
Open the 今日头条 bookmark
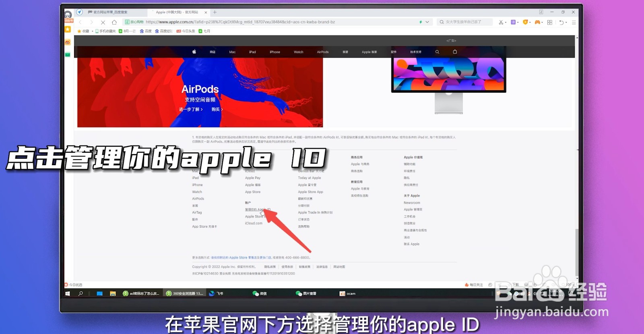pyautogui.click(x=186, y=31)
